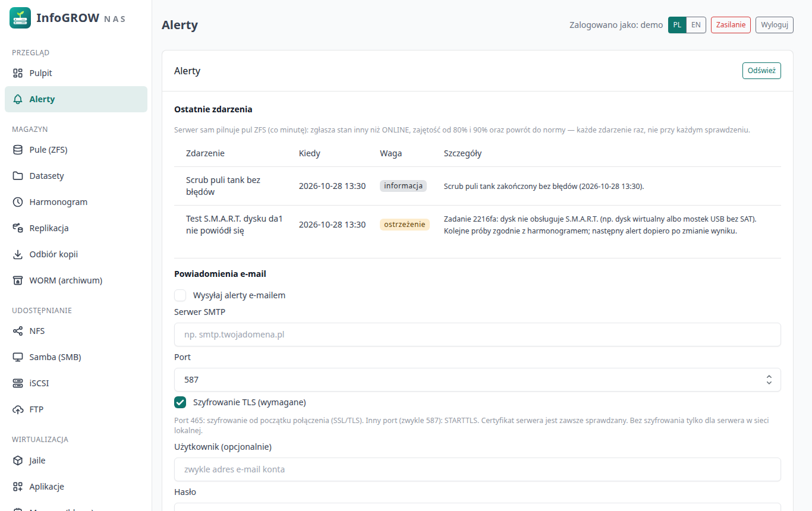Viewport: 812px width, 511px height.
Task: Click the Wyloguj button
Action: pos(775,25)
